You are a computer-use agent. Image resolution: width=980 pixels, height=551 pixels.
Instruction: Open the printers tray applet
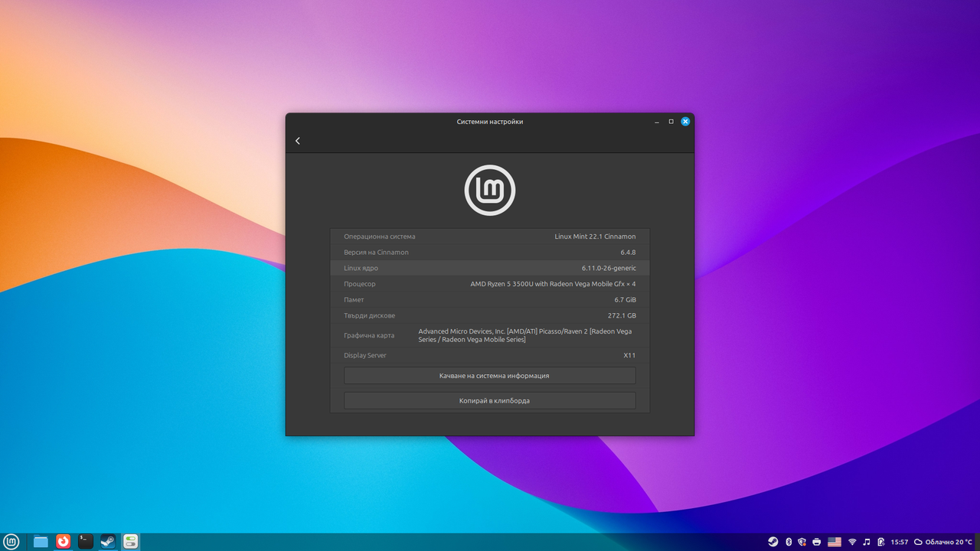click(x=817, y=542)
